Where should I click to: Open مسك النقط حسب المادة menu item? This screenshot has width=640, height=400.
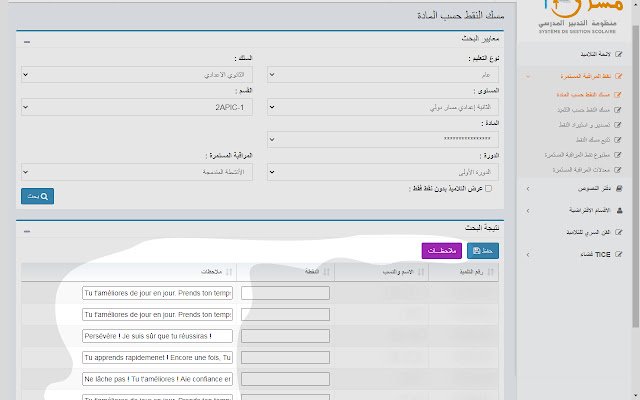tap(583, 95)
